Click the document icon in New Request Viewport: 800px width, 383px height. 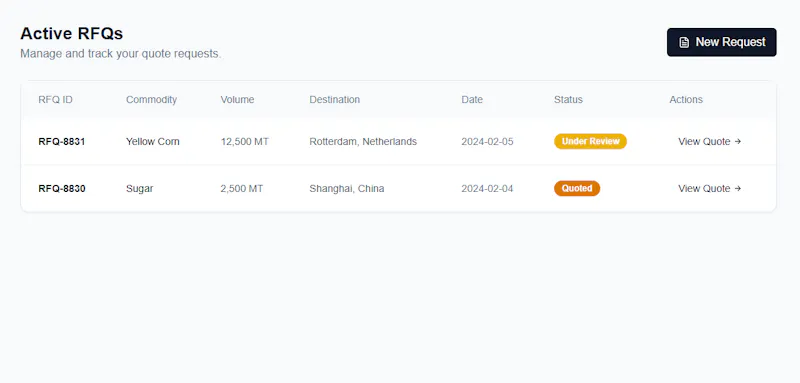pyautogui.click(x=684, y=42)
